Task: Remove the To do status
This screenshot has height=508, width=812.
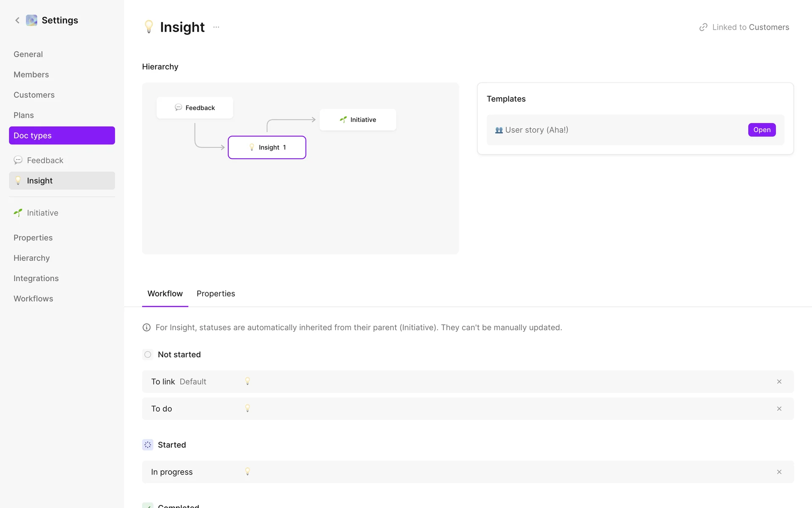Action: point(779,409)
